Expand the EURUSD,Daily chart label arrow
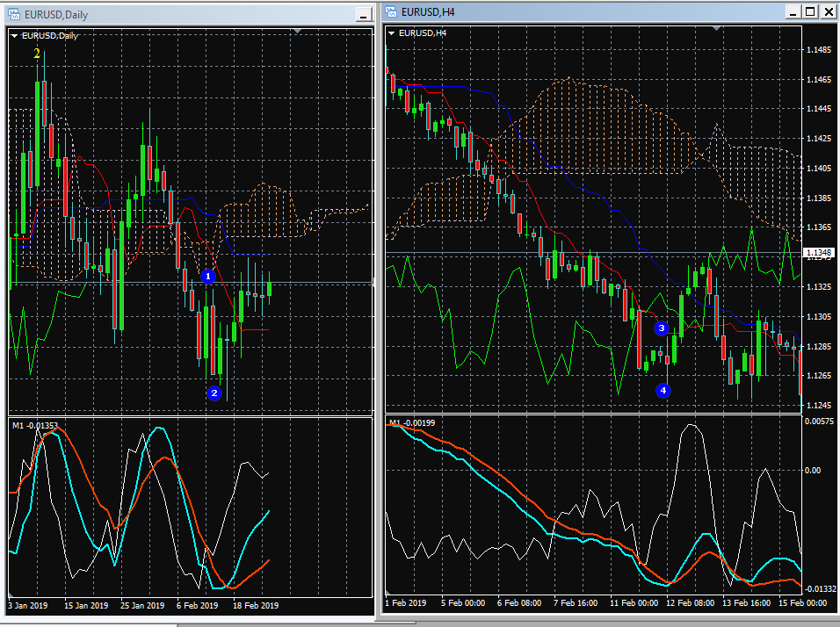Viewport: 840px width, 627px height. pos(14,36)
